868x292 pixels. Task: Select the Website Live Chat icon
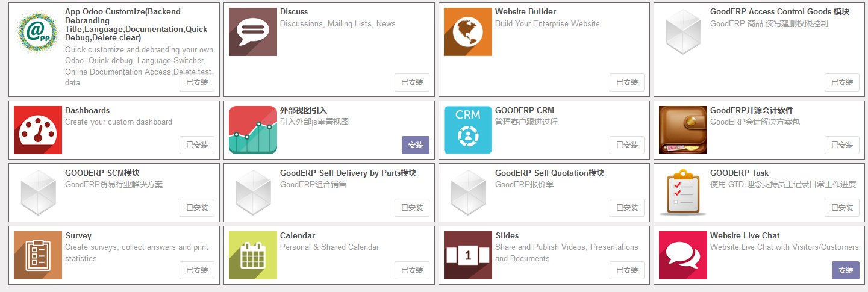point(683,255)
